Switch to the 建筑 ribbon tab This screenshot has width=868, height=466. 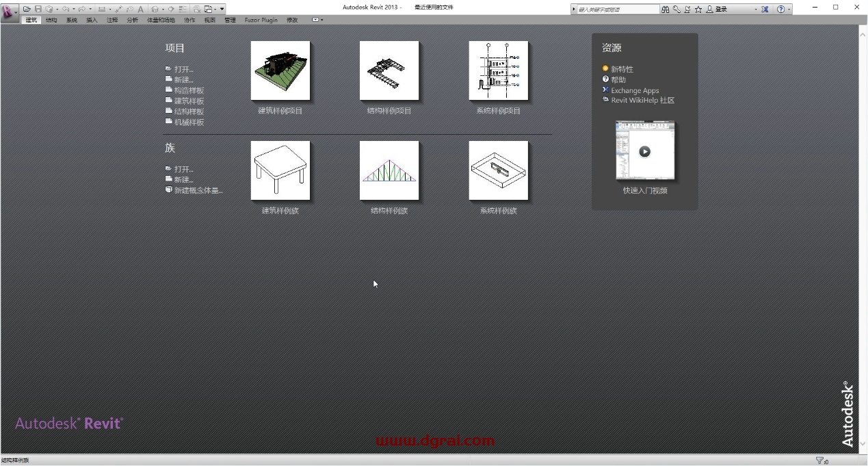pos(31,20)
